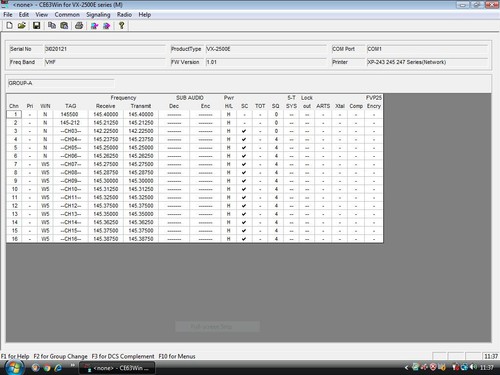Toggle the SC checkmark for channel 3
The image size is (500, 375).
tap(244, 131)
